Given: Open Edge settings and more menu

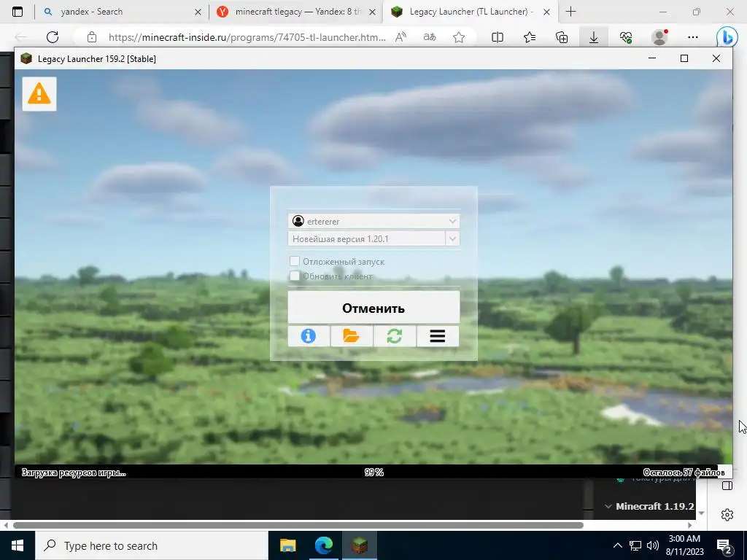Looking at the screenshot, I should pos(693,37).
